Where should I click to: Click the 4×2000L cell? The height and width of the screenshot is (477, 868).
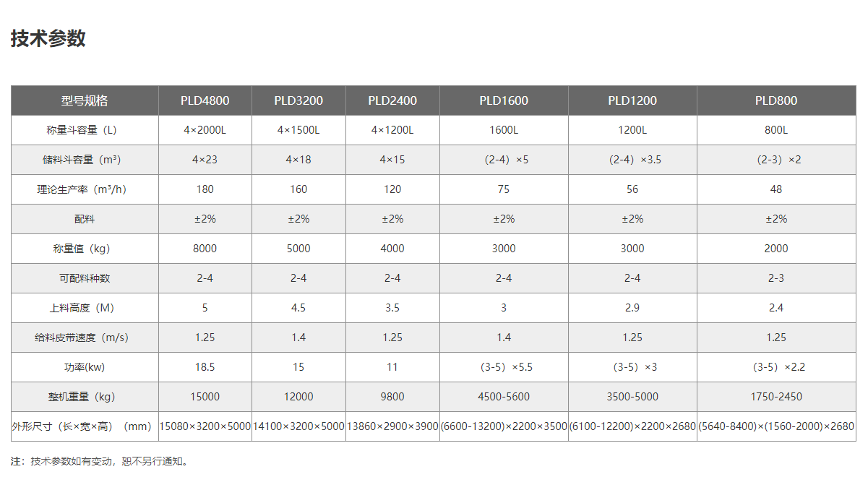(205, 130)
